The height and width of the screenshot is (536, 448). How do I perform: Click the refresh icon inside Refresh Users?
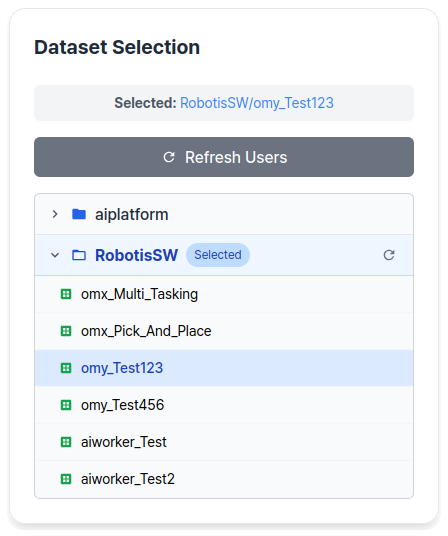[169, 157]
